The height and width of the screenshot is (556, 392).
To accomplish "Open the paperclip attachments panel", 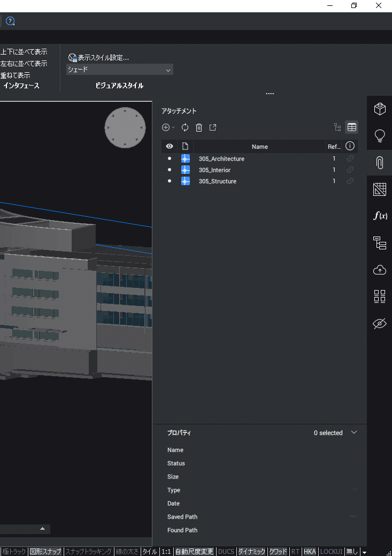I will point(380,163).
